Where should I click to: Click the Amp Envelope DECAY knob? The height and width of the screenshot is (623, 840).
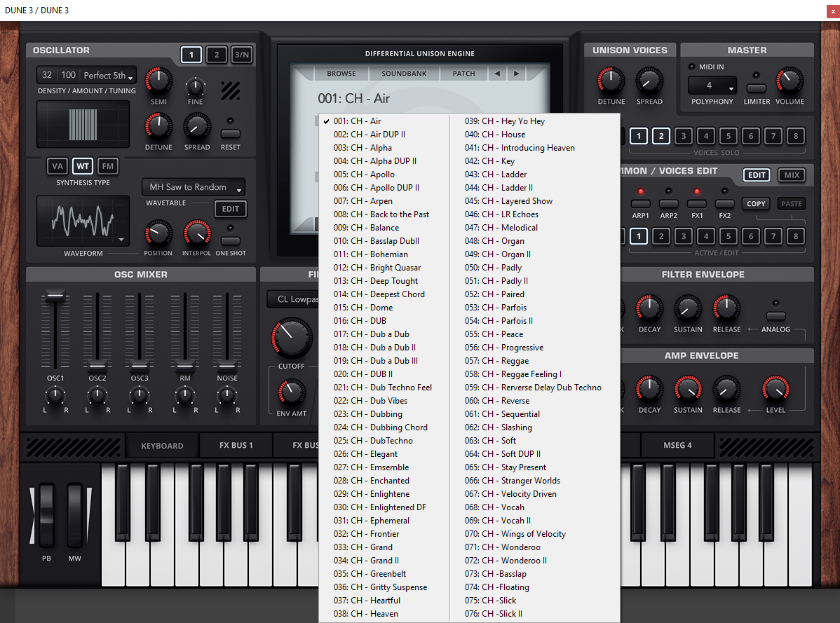coord(649,389)
